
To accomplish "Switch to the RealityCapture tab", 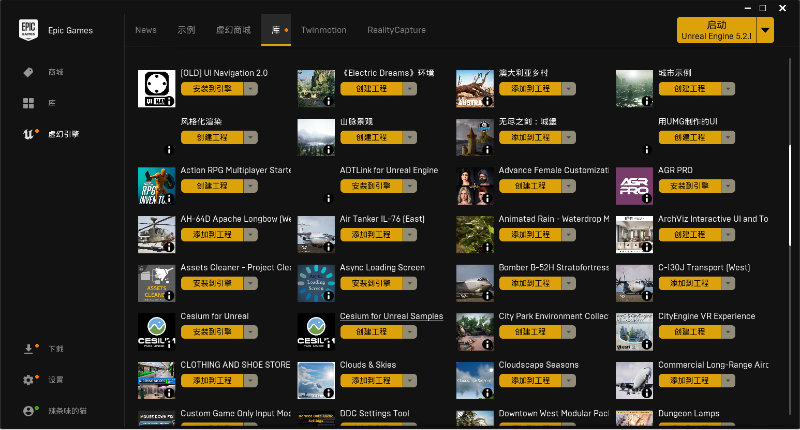I will pos(396,30).
